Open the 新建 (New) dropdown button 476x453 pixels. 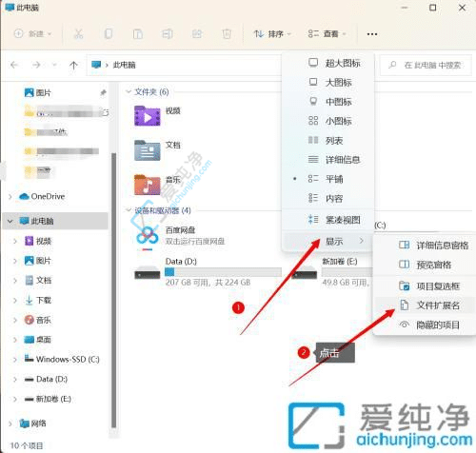point(32,33)
